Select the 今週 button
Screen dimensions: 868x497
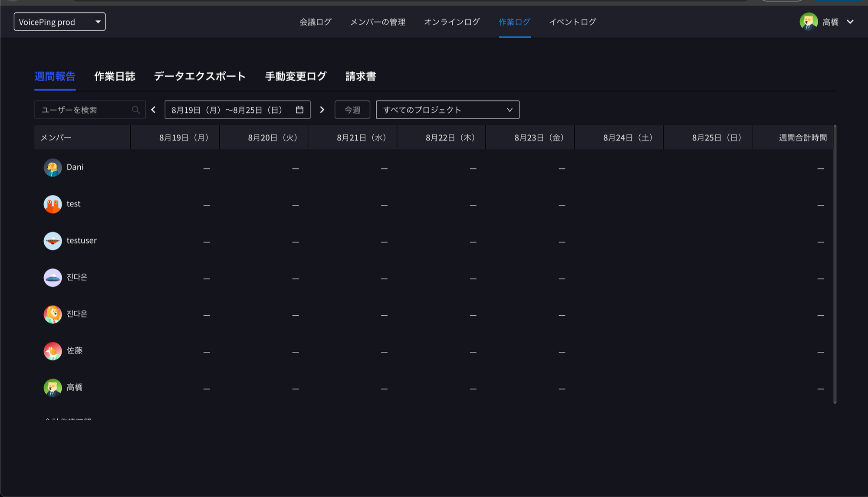click(x=352, y=110)
